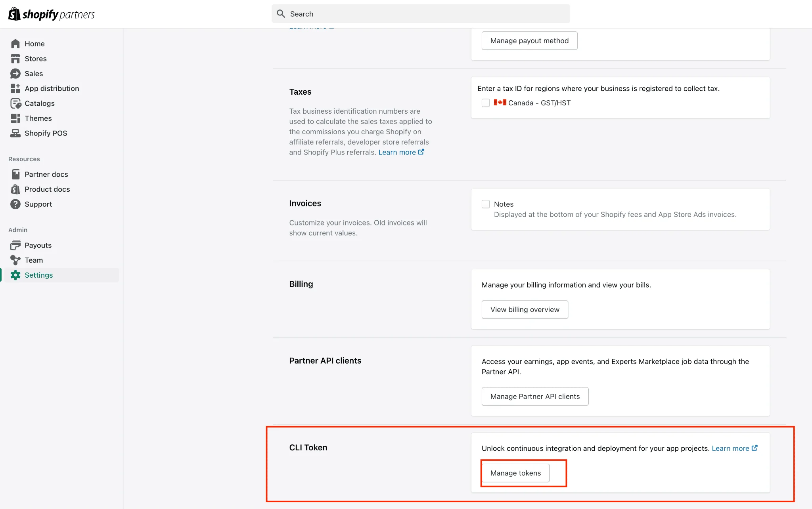
Task: Click the Manage tokens button
Action: tap(515, 473)
